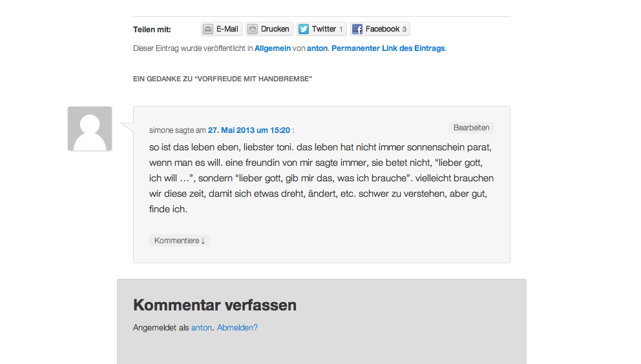
Task: Click the Teilen mit: label
Action: 152,30
